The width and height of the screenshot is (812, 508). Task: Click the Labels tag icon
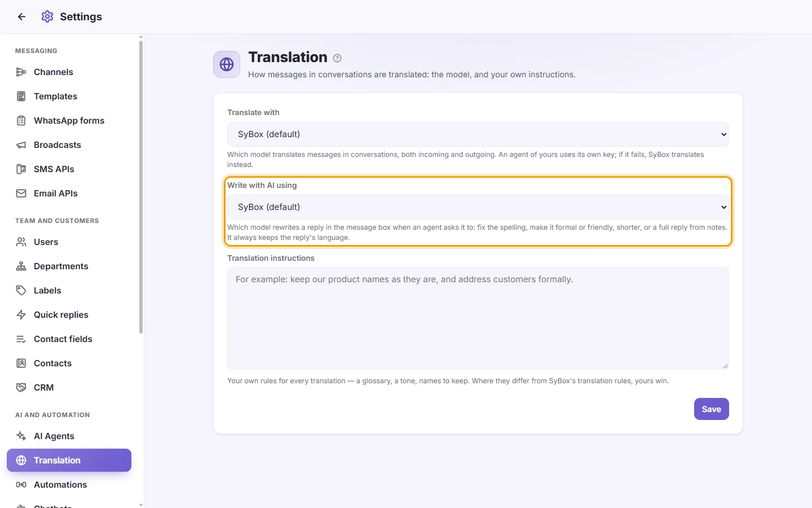click(21, 291)
